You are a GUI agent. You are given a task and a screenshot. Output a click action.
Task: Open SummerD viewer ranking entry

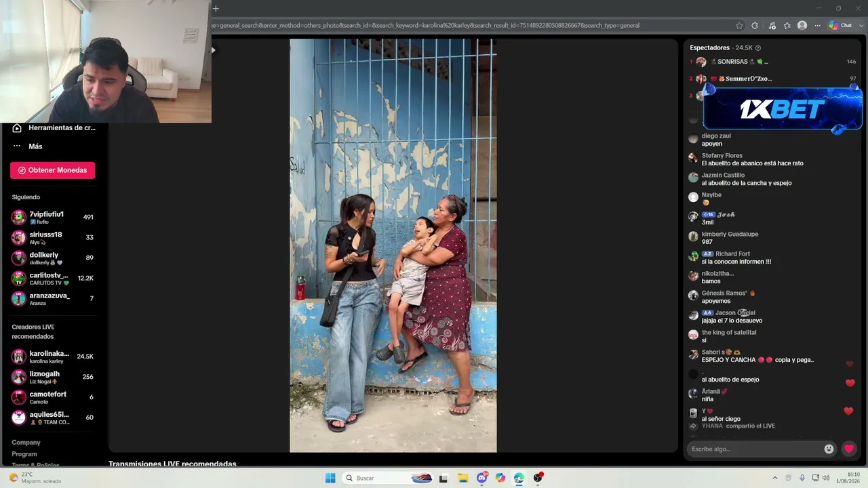click(773, 79)
